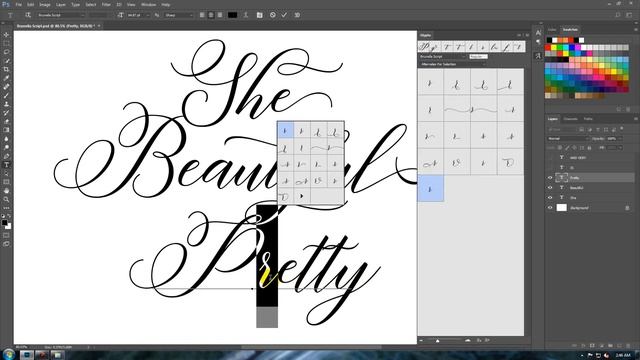The height and width of the screenshot is (360, 640).
Task: Toggle text orientation in options bar
Action: click(x=28, y=15)
